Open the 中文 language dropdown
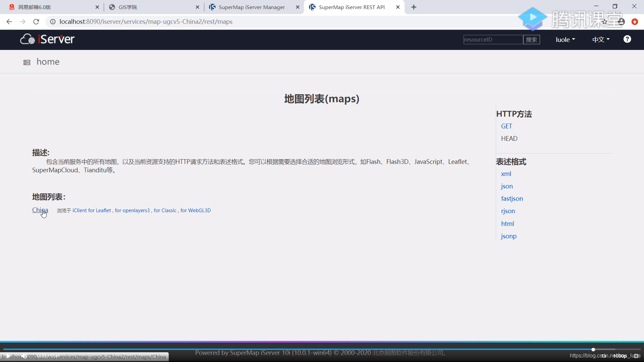Image resolution: width=644 pixels, height=362 pixels. click(x=601, y=40)
